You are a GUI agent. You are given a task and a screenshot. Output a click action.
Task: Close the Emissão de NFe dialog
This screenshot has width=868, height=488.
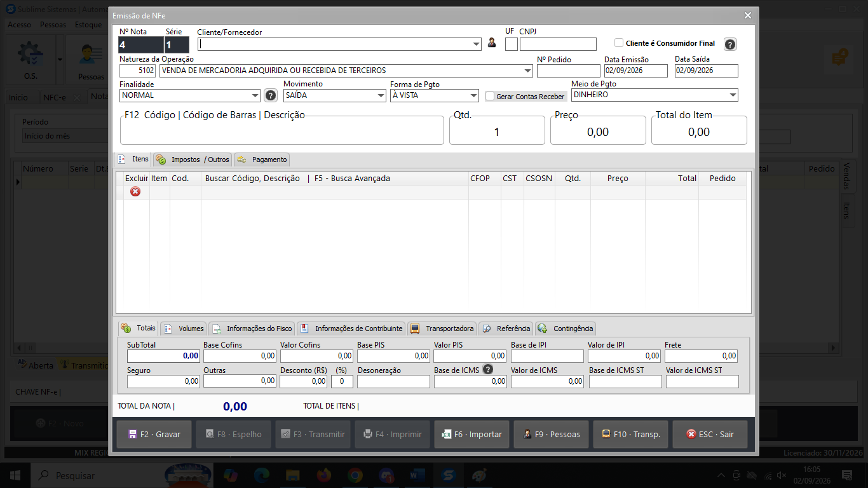(748, 15)
